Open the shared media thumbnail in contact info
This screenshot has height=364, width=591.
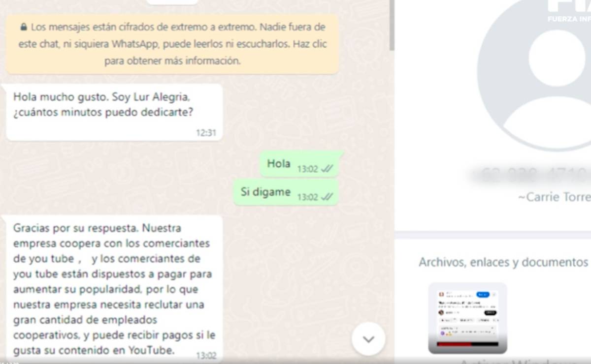467,318
